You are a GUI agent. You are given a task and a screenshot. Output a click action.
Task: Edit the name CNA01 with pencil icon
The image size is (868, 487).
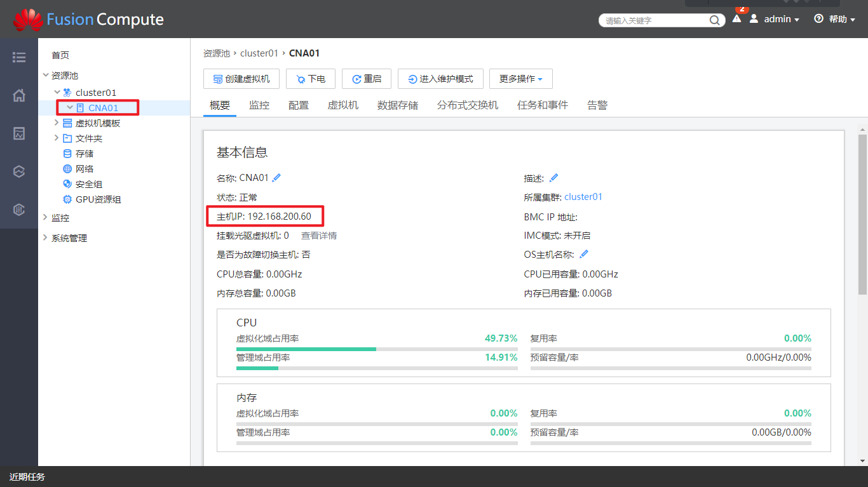click(276, 178)
